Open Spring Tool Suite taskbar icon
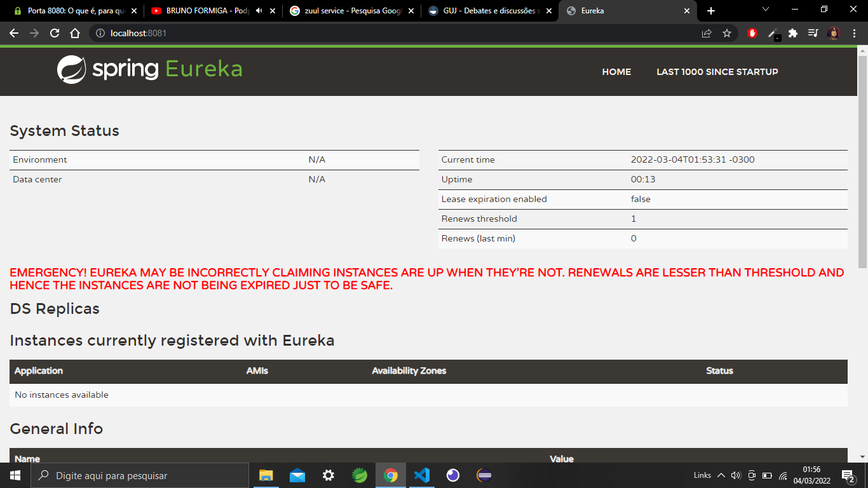The image size is (868, 488). pyautogui.click(x=359, y=475)
